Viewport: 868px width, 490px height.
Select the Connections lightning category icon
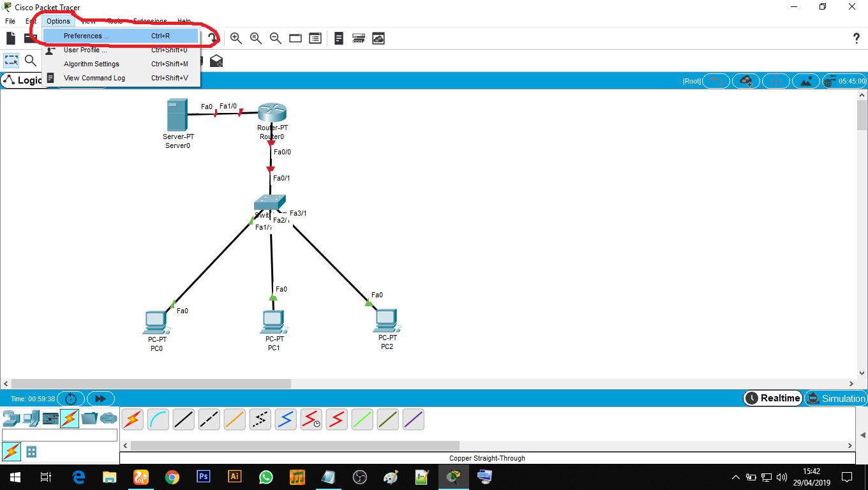(70, 419)
